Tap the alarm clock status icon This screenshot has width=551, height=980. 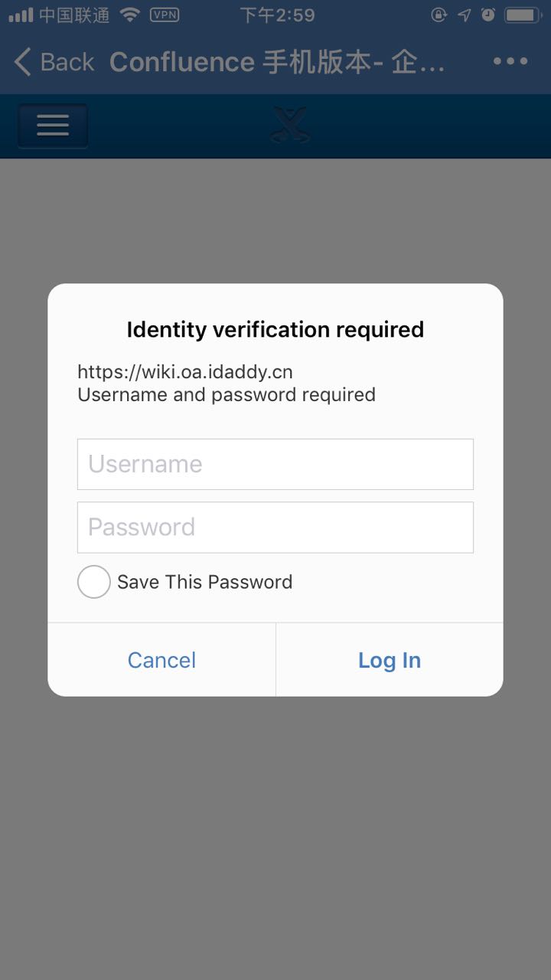click(488, 15)
